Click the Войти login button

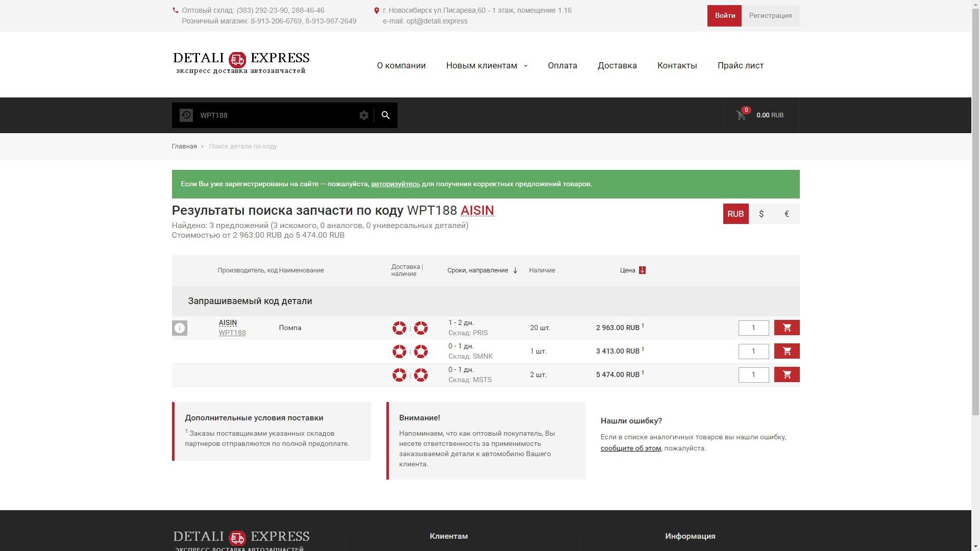pos(724,16)
